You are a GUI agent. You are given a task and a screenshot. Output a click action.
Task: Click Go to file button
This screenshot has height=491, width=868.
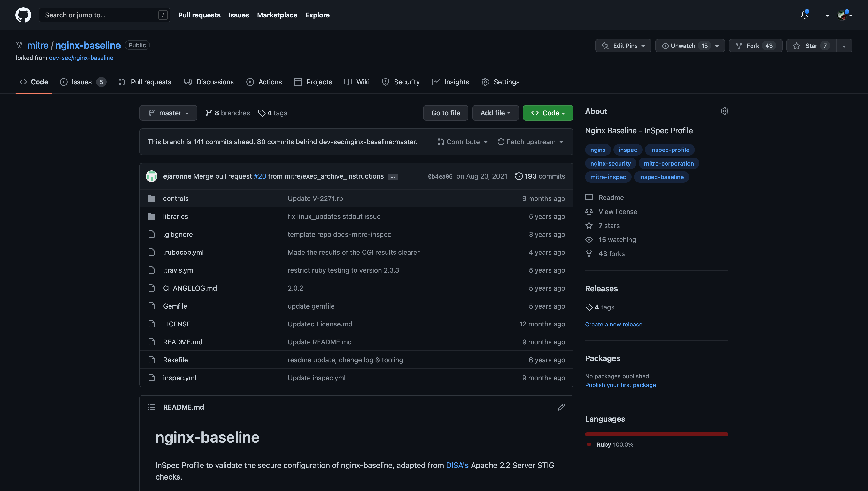click(x=445, y=113)
